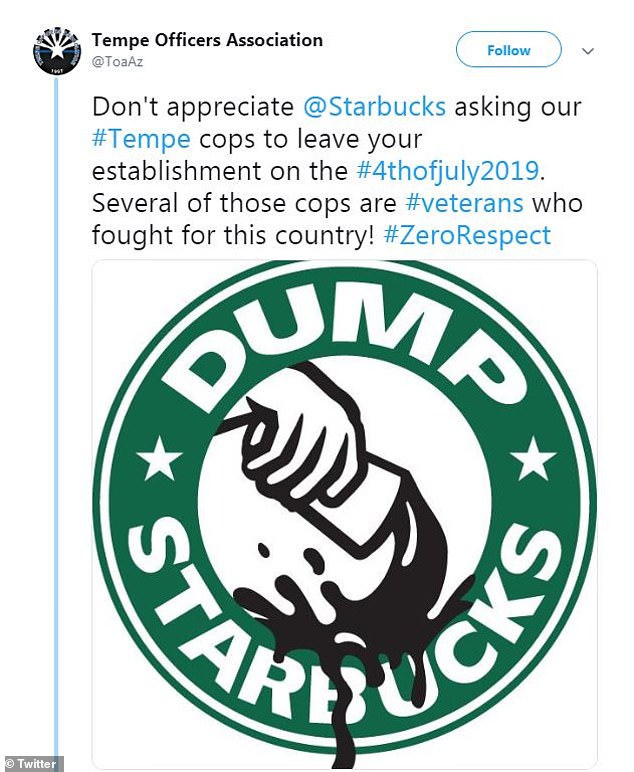Open the Tempe Officers Association profile name
The height and width of the screenshot is (772, 634).
tap(207, 41)
